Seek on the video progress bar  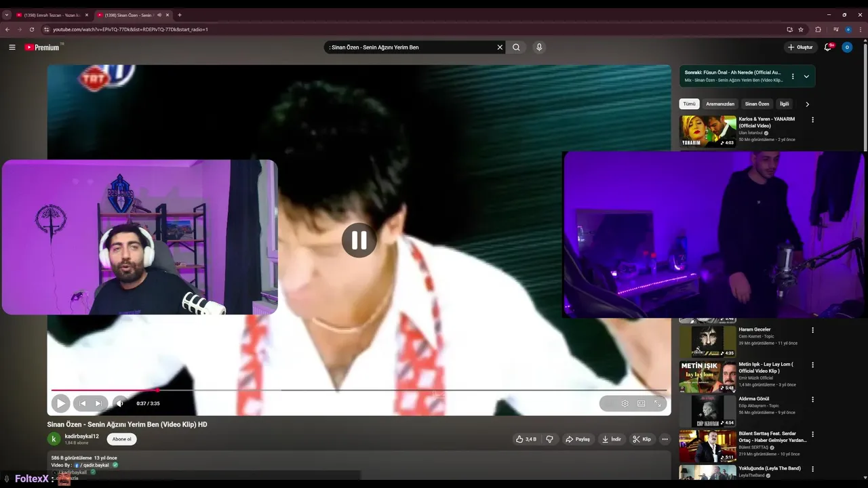click(x=359, y=390)
